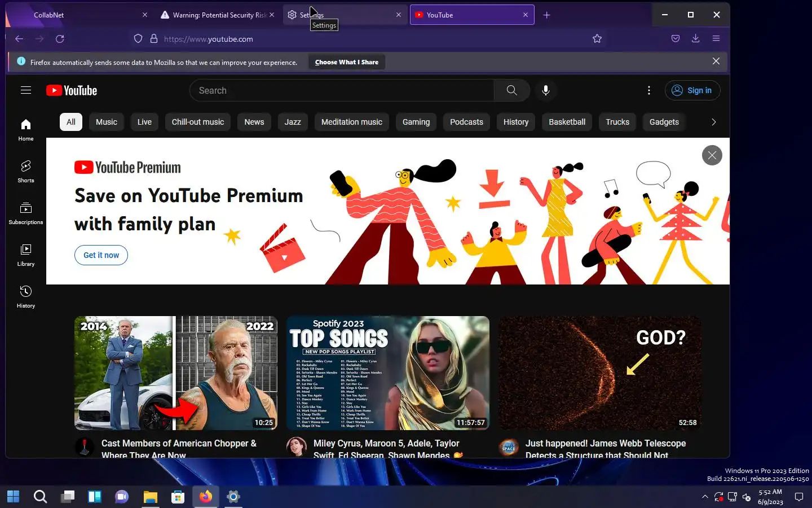
Task: Select the Trucks chip
Action: 617,122
